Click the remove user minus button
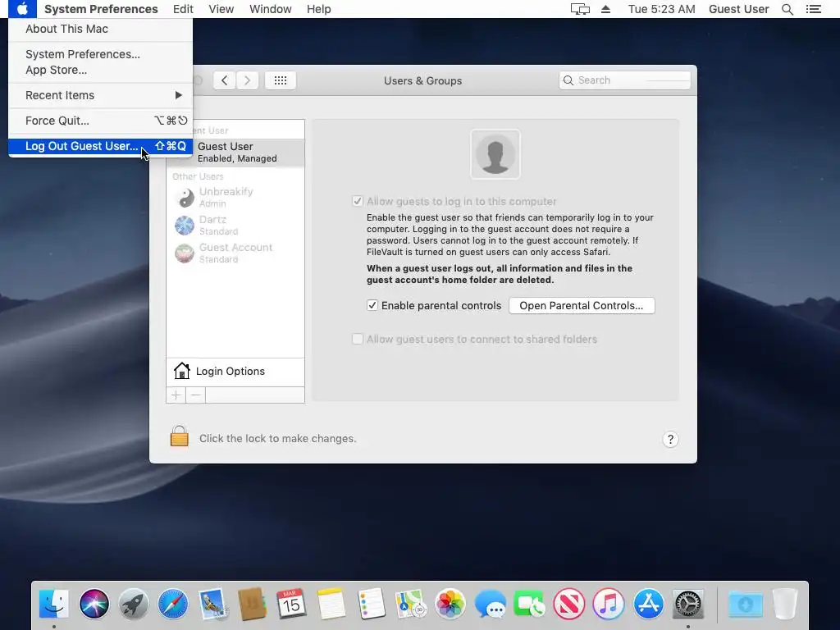Screen dimensions: 840x630 [x=195, y=395]
